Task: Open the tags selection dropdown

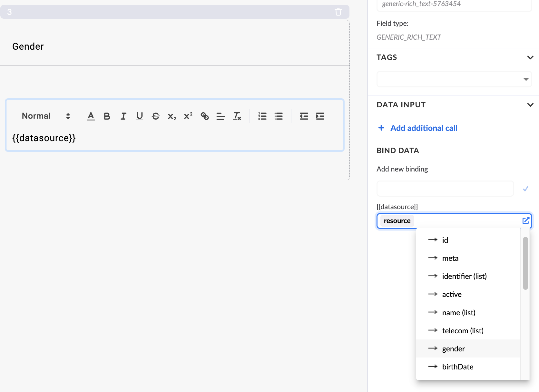Action: pos(454,79)
